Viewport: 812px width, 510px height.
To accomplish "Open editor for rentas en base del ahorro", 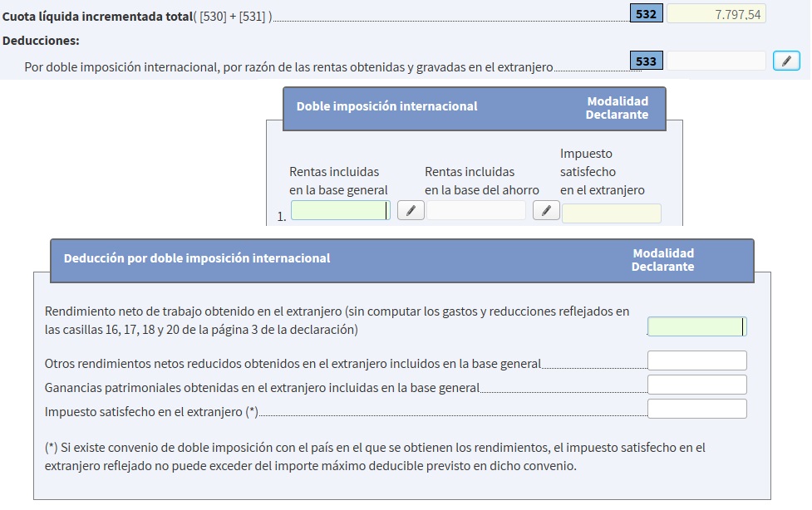I will 546,211.
